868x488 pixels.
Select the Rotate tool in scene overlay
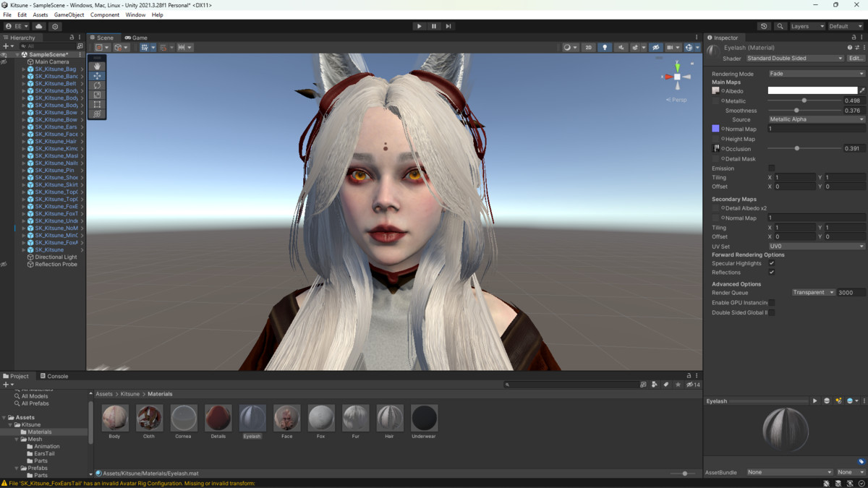point(97,85)
